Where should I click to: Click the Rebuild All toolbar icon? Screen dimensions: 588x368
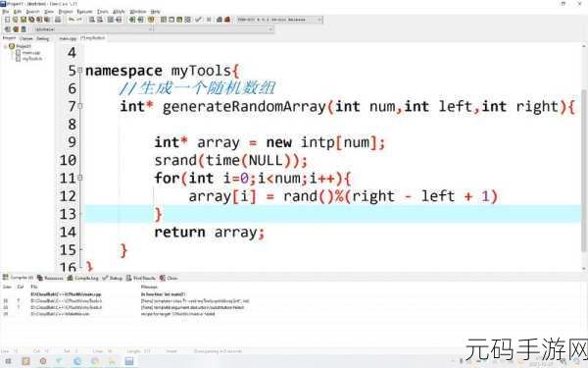click(x=187, y=20)
